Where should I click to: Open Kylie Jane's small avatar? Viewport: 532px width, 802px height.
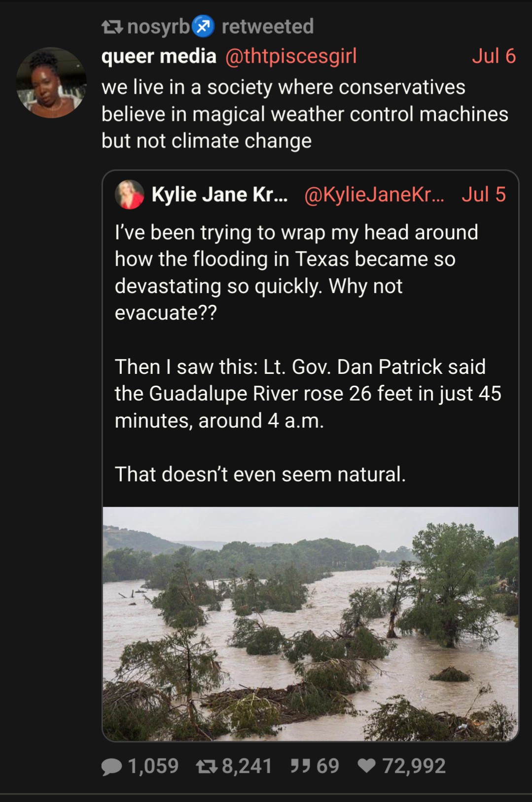tap(129, 194)
